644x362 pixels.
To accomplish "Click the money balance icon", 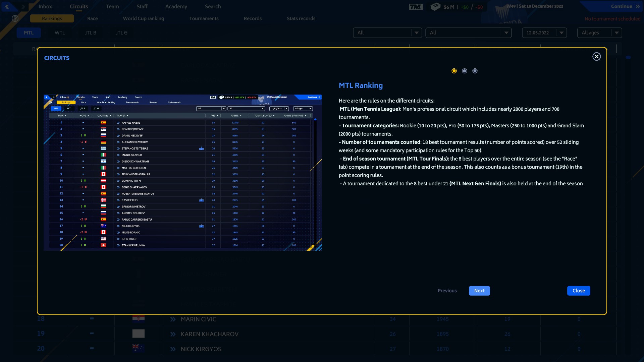I will coord(435,6).
